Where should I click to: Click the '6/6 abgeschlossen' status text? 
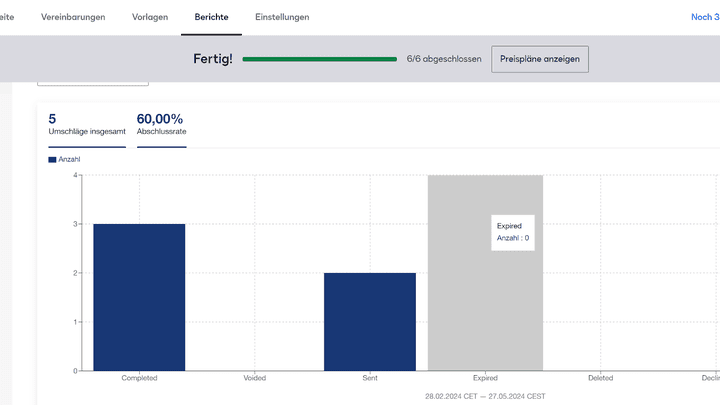point(444,59)
